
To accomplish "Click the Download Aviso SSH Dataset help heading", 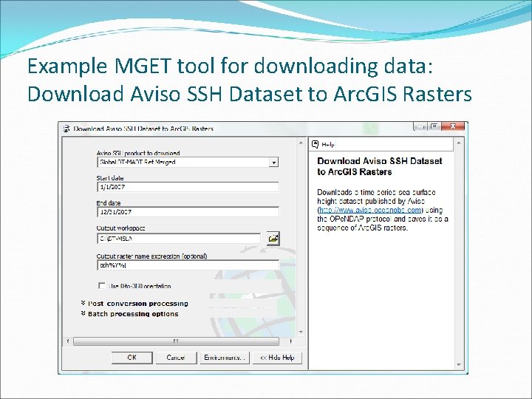I will pyautogui.click(x=380, y=166).
